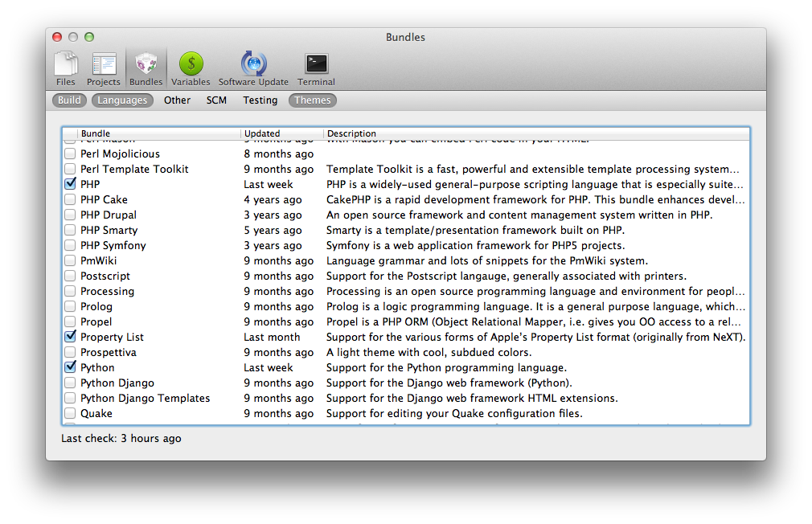Open the Projects preferences pane
This screenshot has width=812, height=524.
click(x=104, y=69)
